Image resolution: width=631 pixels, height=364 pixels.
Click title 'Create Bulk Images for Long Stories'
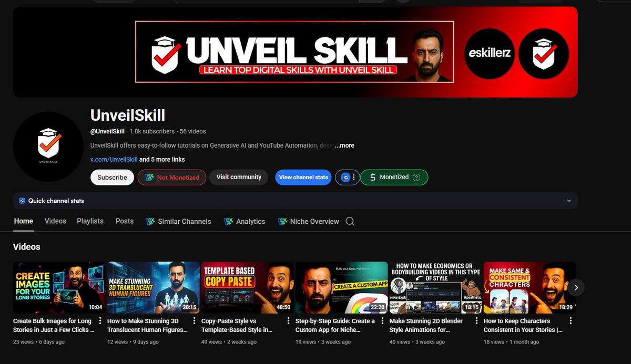54,326
